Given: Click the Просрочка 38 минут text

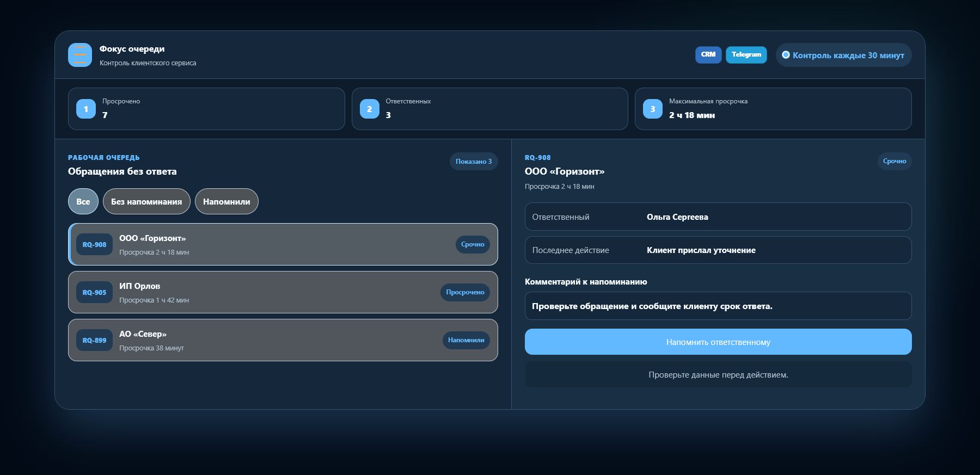Looking at the screenshot, I should 151,348.
